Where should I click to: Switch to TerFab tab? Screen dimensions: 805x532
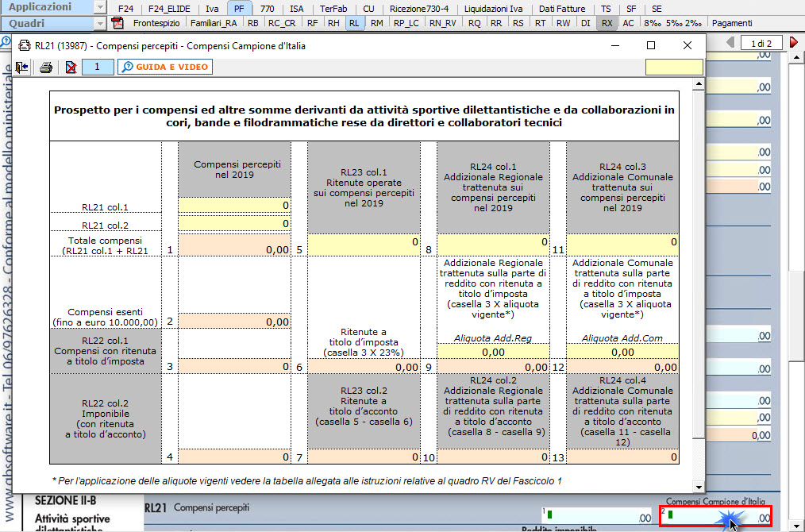tap(333, 9)
